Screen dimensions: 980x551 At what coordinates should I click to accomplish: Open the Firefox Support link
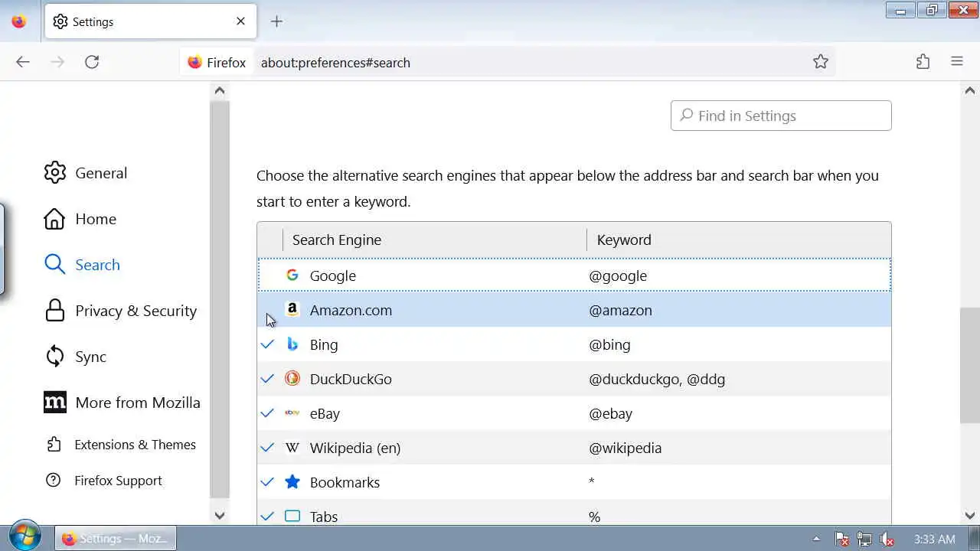tap(118, 481)
